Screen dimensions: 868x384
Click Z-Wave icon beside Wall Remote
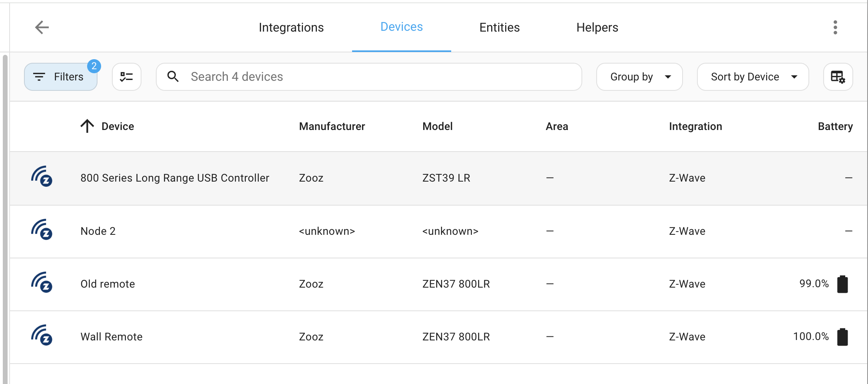click(42, 336)
